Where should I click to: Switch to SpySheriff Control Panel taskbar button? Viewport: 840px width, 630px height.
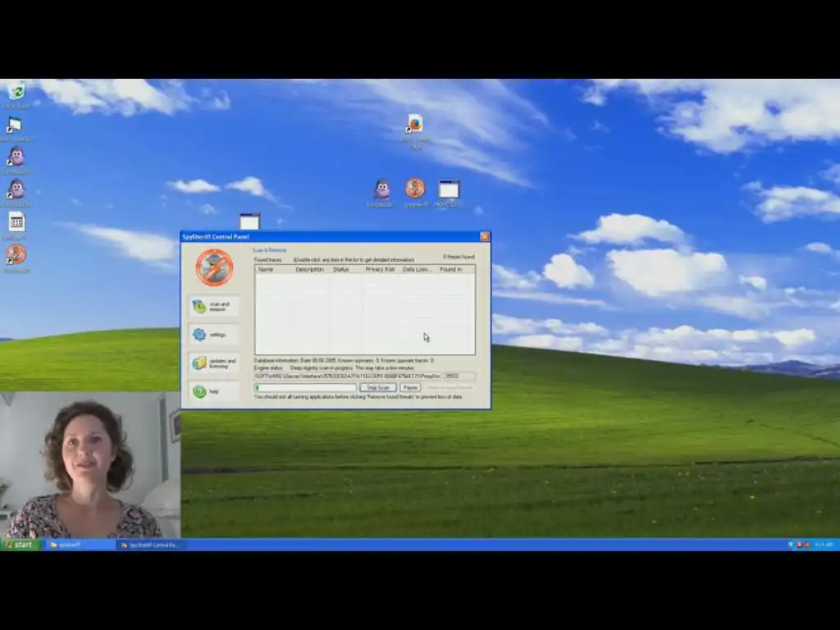pos(151,545)
